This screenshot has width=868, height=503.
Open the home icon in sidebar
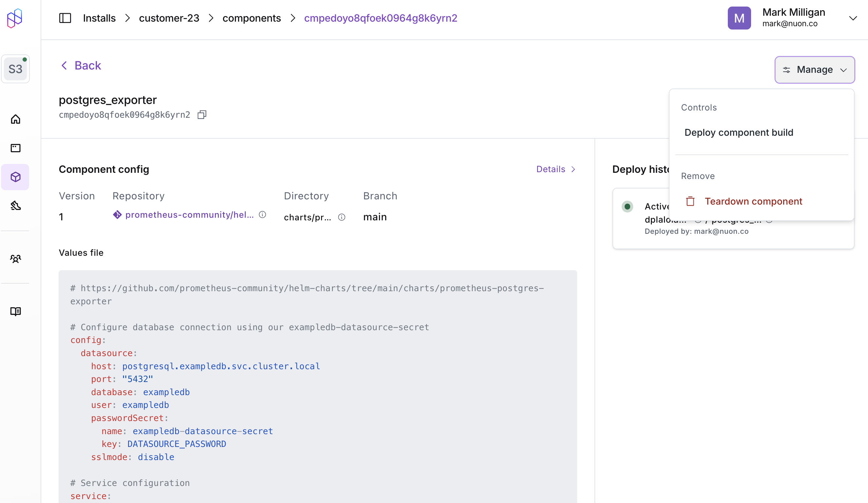click(x=15, y=119)
